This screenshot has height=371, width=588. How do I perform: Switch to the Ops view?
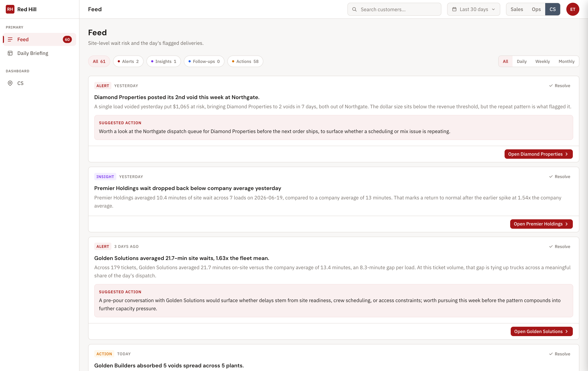coord(536,9)
